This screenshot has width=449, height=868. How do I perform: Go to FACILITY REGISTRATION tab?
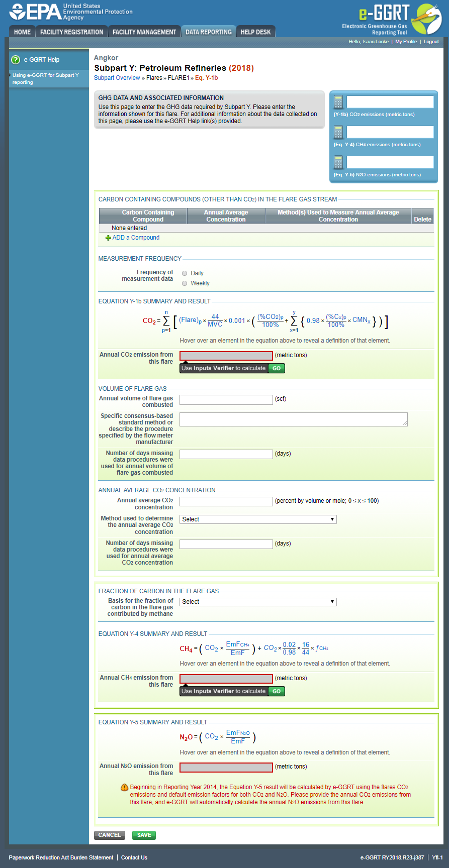[x=71, y=32]
